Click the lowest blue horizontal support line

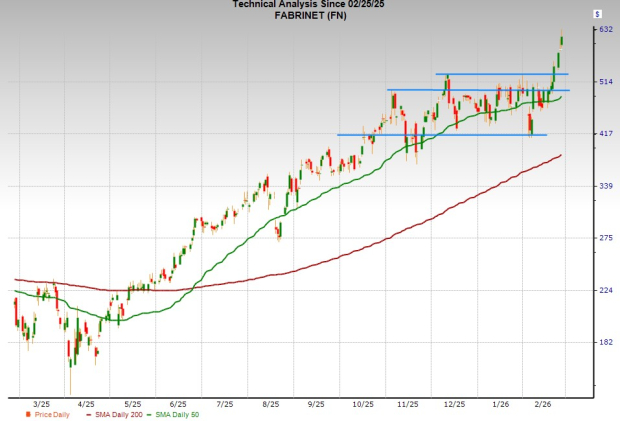point(440,134)
